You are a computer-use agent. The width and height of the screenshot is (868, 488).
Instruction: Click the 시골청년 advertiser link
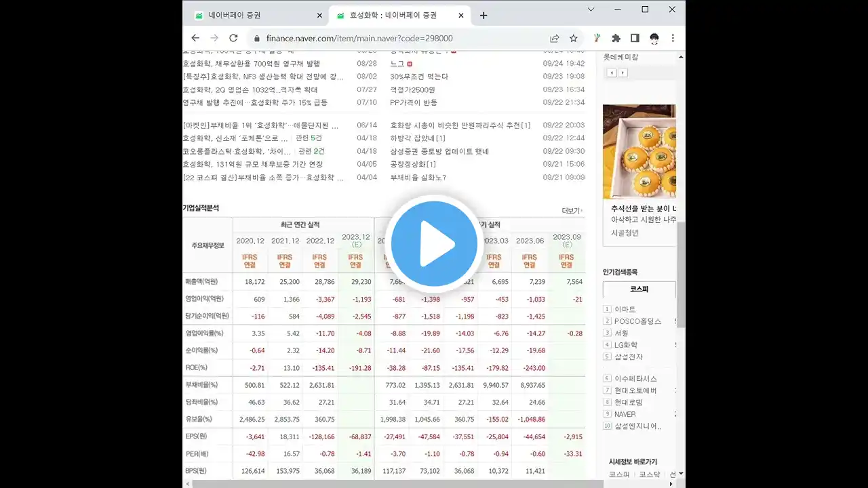tap(625, 232)
